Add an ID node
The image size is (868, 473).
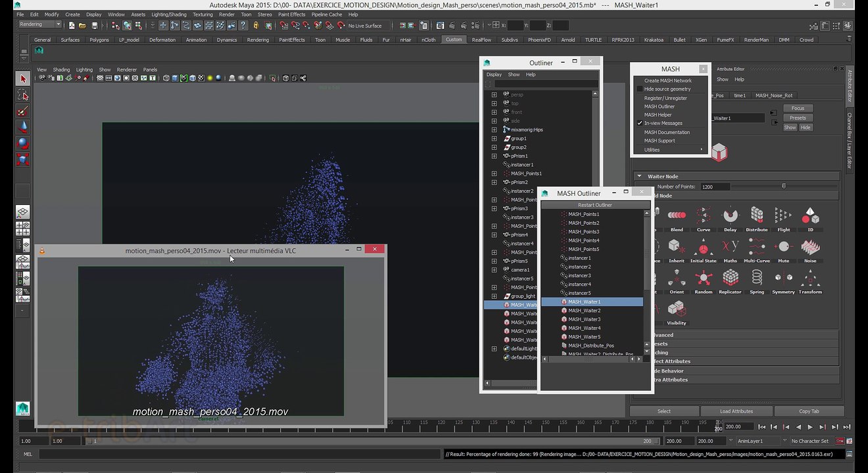pyautogui.click(x=810, y=219)
